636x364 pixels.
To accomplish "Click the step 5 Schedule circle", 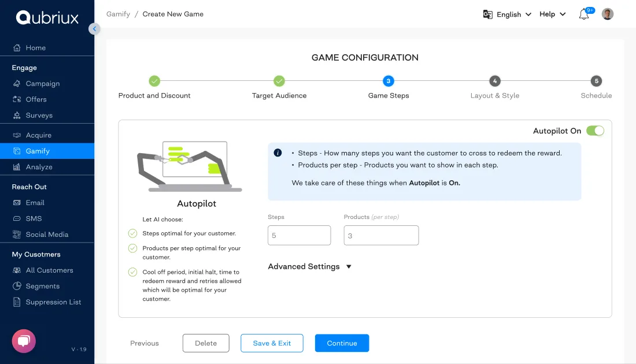I will [x=596, y=81].
